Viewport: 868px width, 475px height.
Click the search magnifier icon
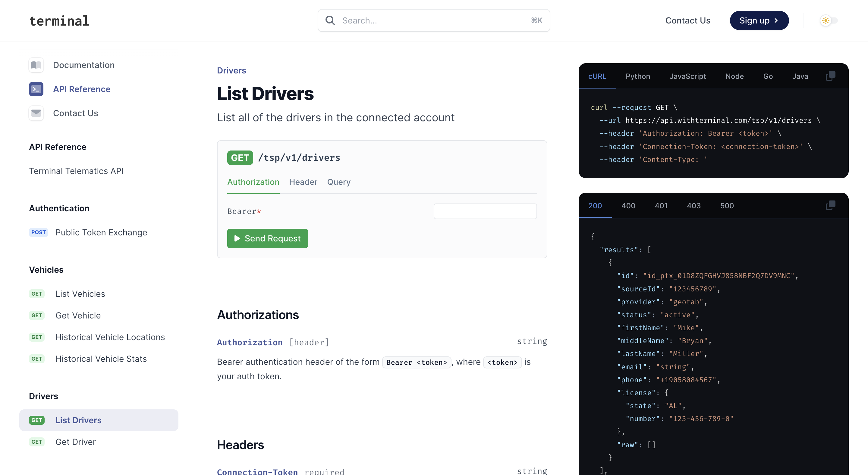[x=330, y=20]
